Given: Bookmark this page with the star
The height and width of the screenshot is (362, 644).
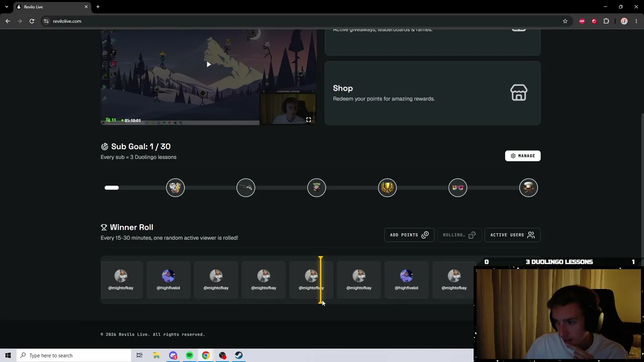Looking at the screenshot, I should pyautogui.click(x=565, y=21).
